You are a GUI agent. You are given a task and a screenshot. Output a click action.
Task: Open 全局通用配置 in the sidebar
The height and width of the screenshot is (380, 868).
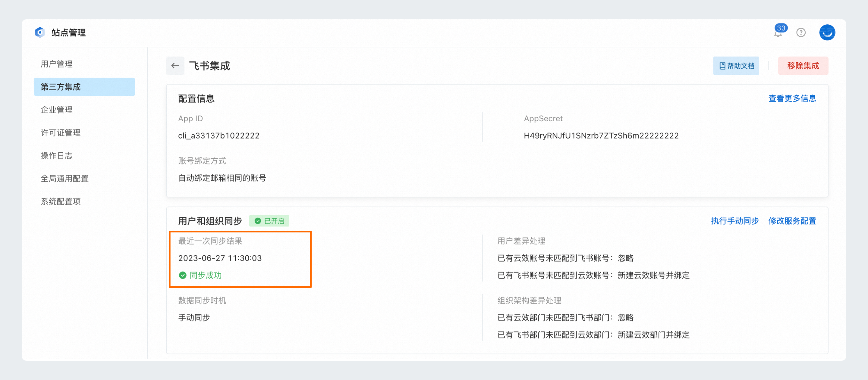point(65,178)
